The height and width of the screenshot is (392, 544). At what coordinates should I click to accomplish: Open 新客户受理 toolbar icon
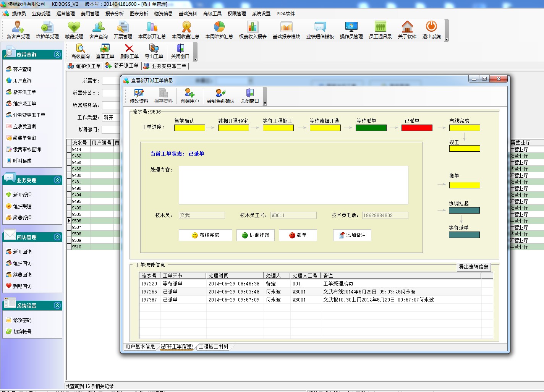[18, 30]
